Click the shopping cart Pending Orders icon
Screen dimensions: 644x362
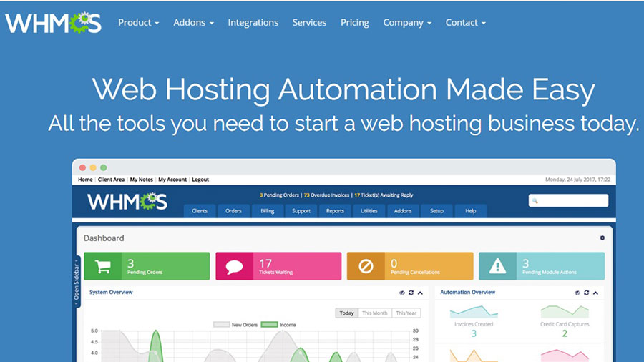click(x=102, y=266)
